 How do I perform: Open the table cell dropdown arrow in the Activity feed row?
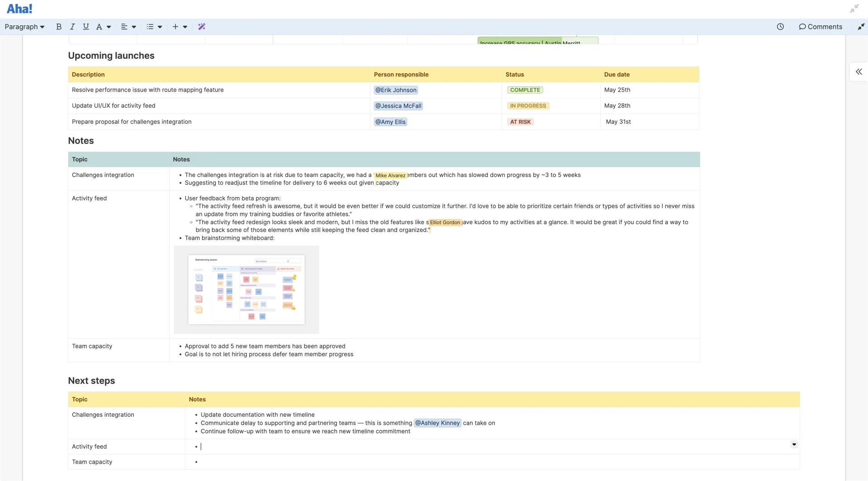pos(794,444)
